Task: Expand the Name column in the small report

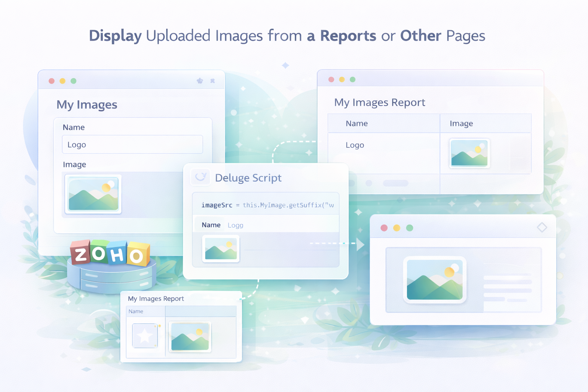Action: (136, 311)
